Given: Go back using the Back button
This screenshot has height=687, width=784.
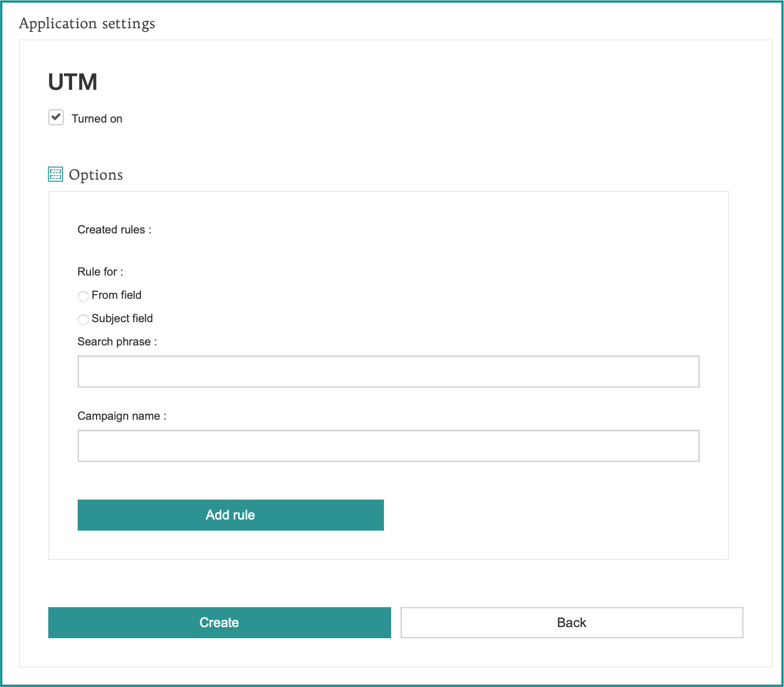Looking at the screenshot, I should [571, 623].
